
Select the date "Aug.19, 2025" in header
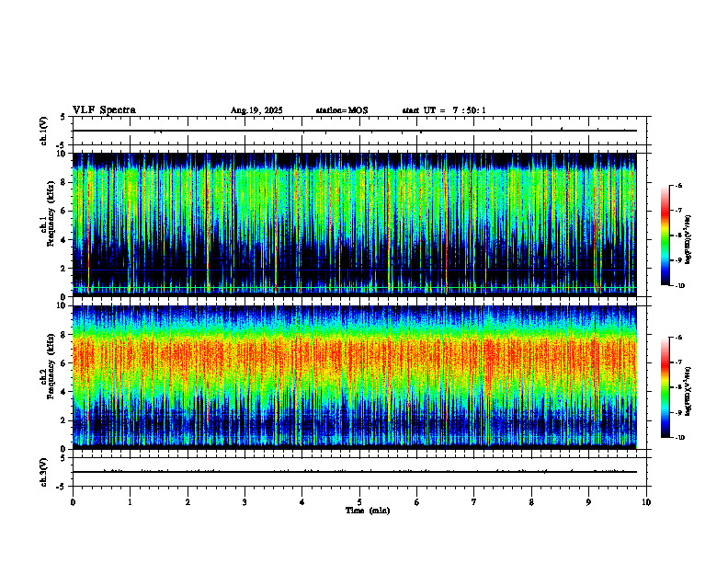[x=256, y=110]
